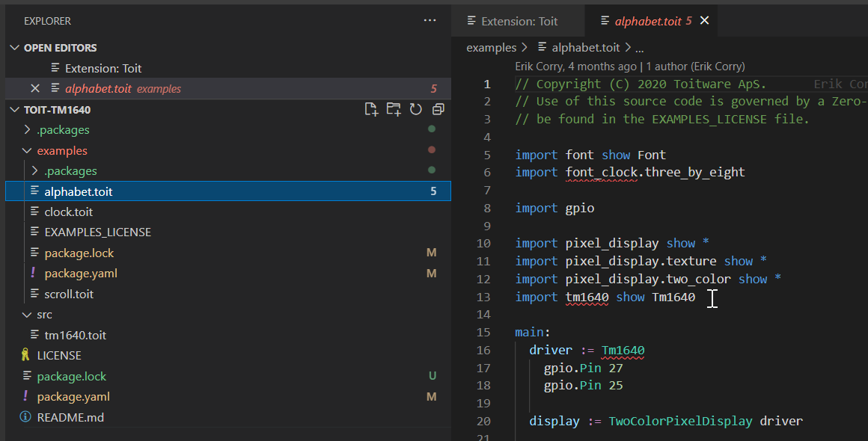868x441 pixels.
Task: Collapse the TOIT-TM1640 workspace section
Action: (15, 109)
